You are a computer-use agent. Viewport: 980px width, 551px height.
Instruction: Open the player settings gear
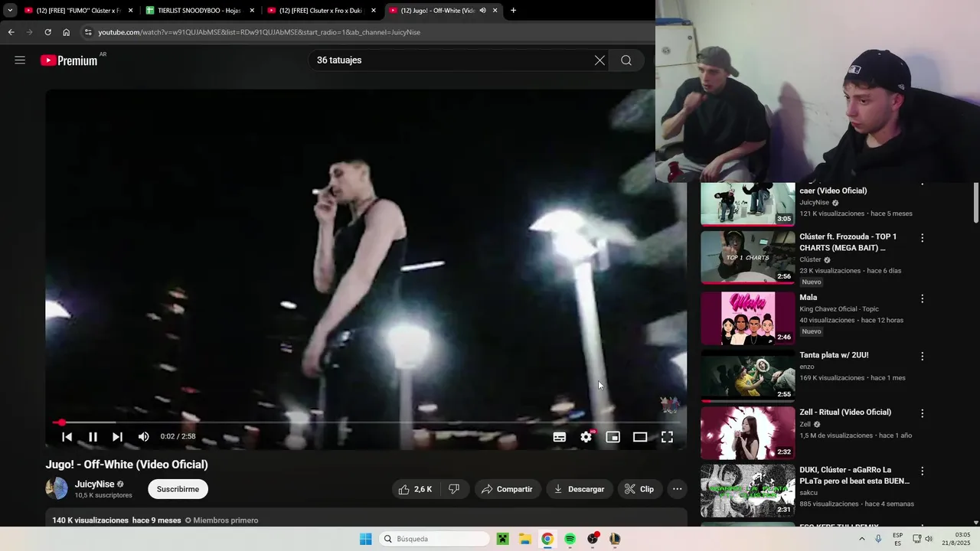coord(586,437)
